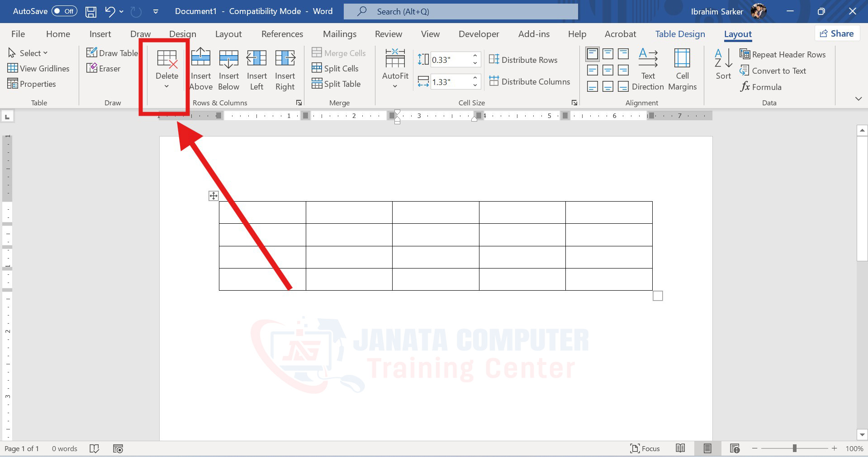868x457 pixels.
Task: Open the Cell Margins settings
Action: (x=682, y=69)
